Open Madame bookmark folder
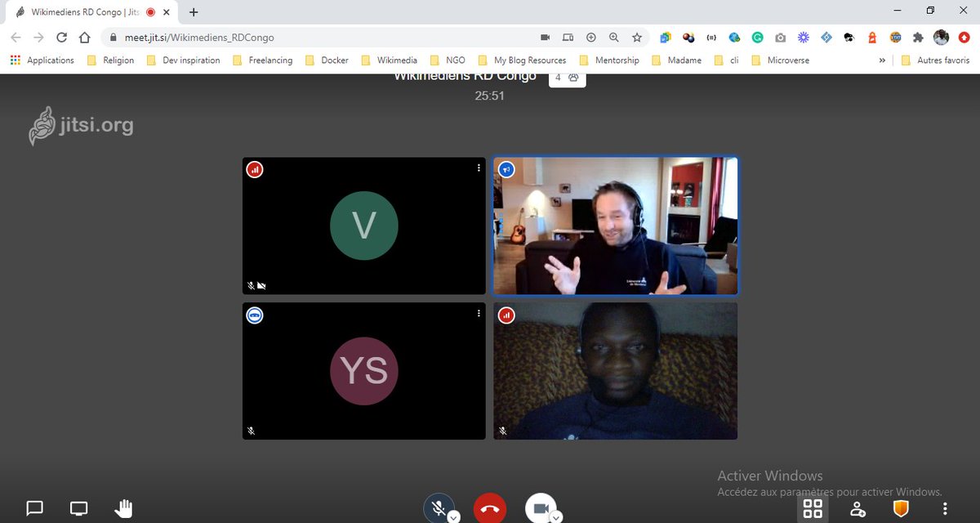This screenshot has width=980, height=523. pyautogui.click(x=677, y=60)
